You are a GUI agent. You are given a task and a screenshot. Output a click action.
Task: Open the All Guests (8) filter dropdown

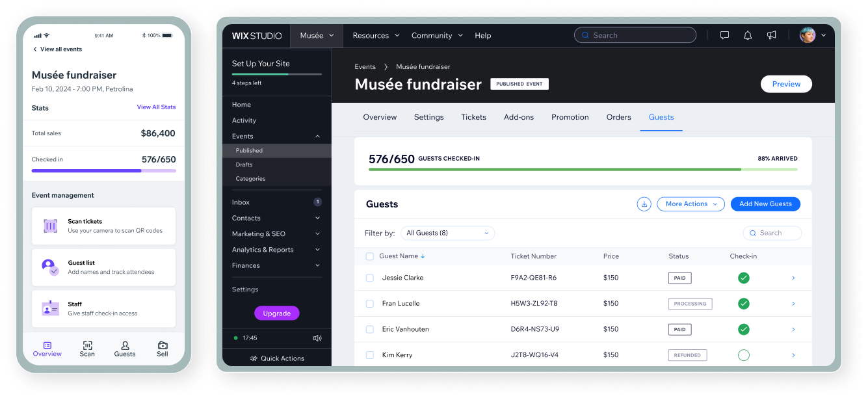pyautogui.click(x=447, y=233)
